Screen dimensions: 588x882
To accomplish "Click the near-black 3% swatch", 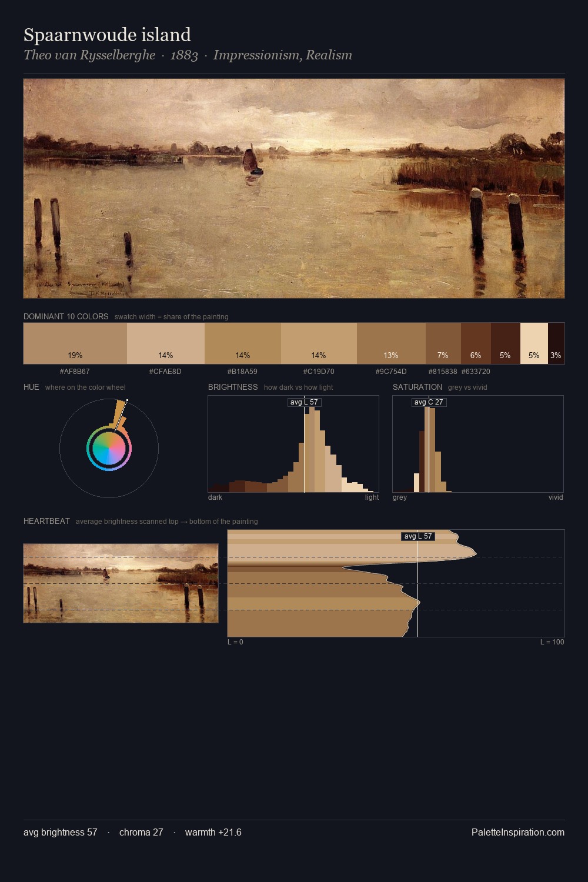I will pos(556,343).
